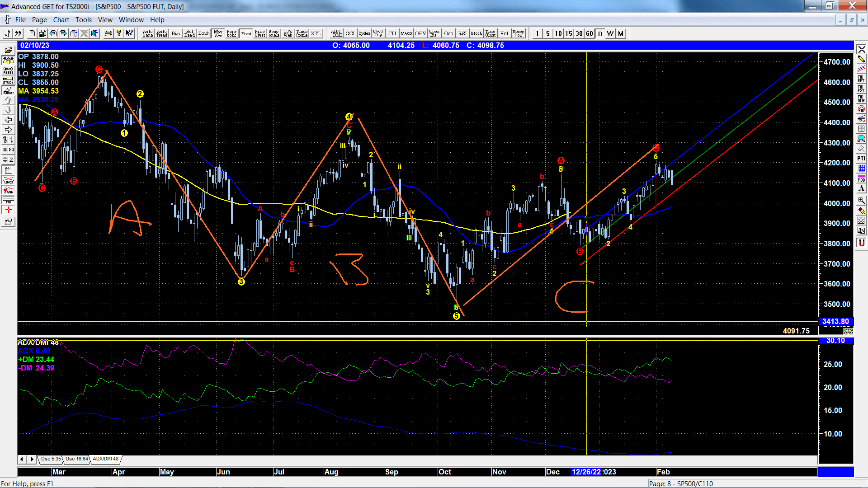
Task: Activate the zoom magnifier tool
Action: (x=861, y=200)
